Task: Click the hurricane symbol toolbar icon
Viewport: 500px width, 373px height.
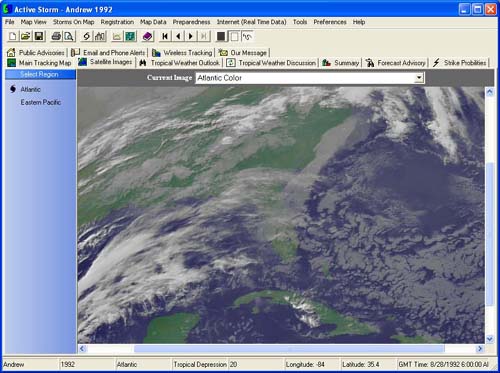Action: (x=86, y=36)
